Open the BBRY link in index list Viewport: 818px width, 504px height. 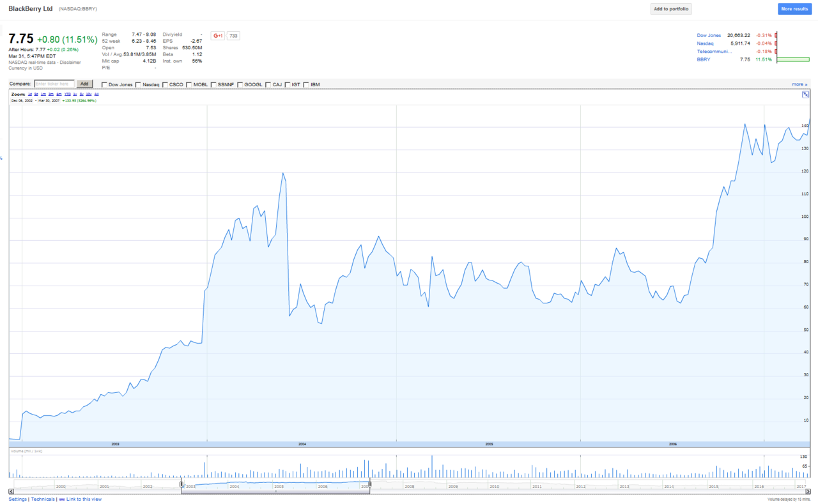tap(703, 59)
